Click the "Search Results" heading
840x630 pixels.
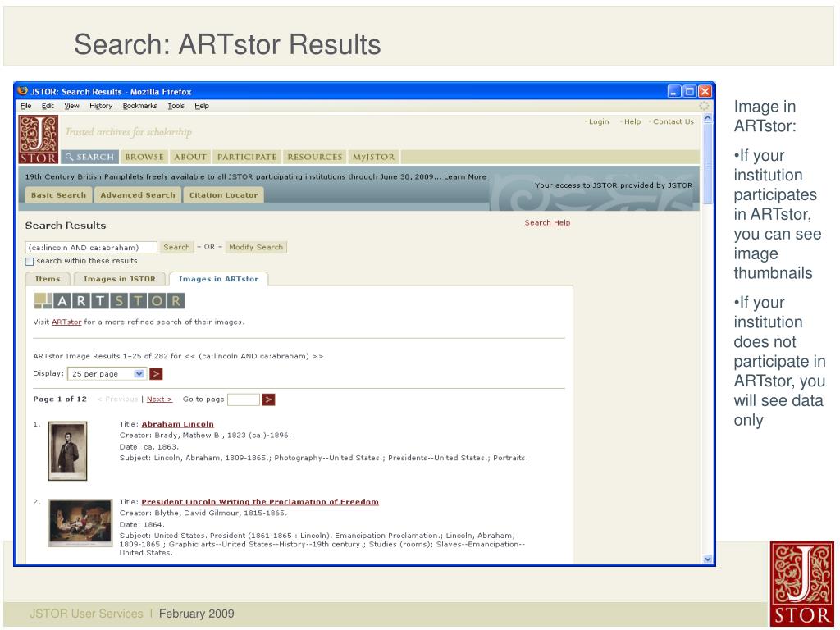(x=66, y=226)
